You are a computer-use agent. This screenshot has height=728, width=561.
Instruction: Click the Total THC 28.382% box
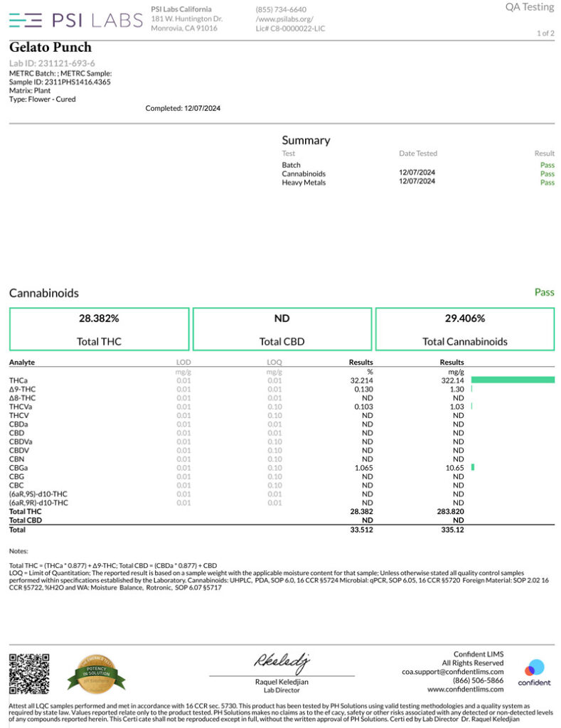(x=99, y=329)
